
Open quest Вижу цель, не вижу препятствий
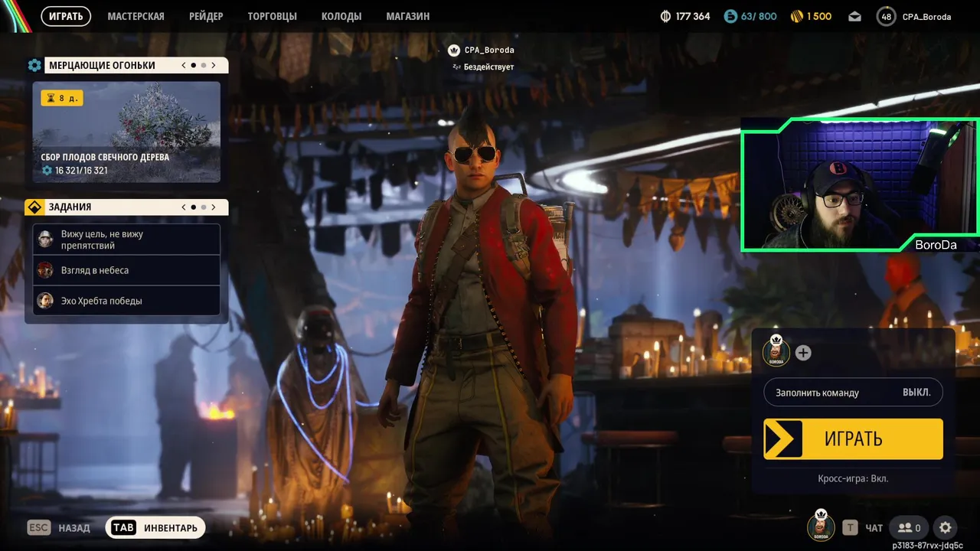coord(126,240)
